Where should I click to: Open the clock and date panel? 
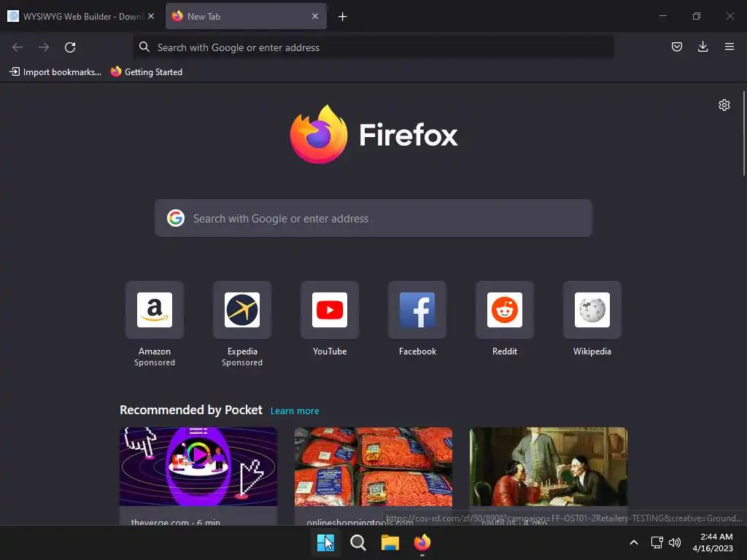point(713,542)
